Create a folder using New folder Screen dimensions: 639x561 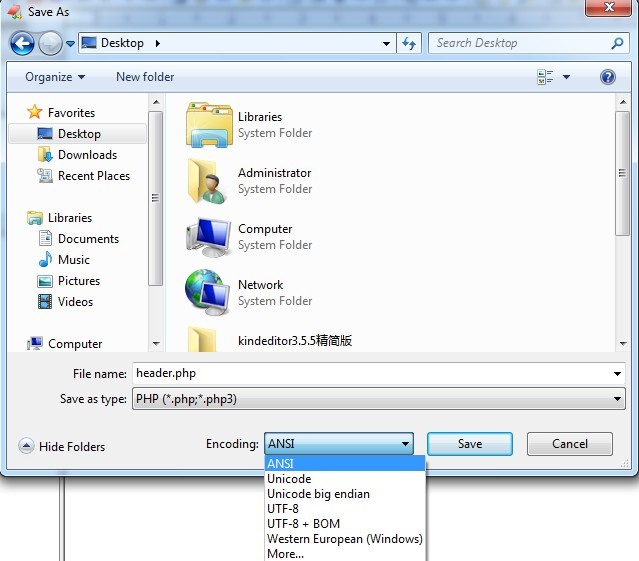[x=145, y=77]
